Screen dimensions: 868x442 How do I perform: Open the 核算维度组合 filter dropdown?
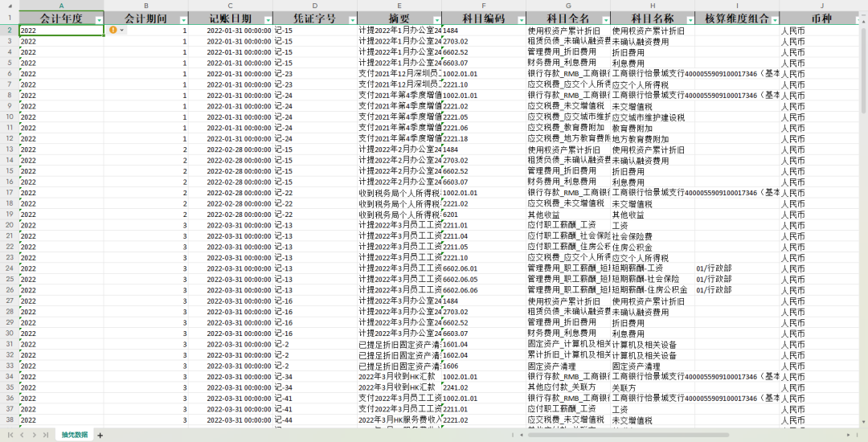coord(775,20)
